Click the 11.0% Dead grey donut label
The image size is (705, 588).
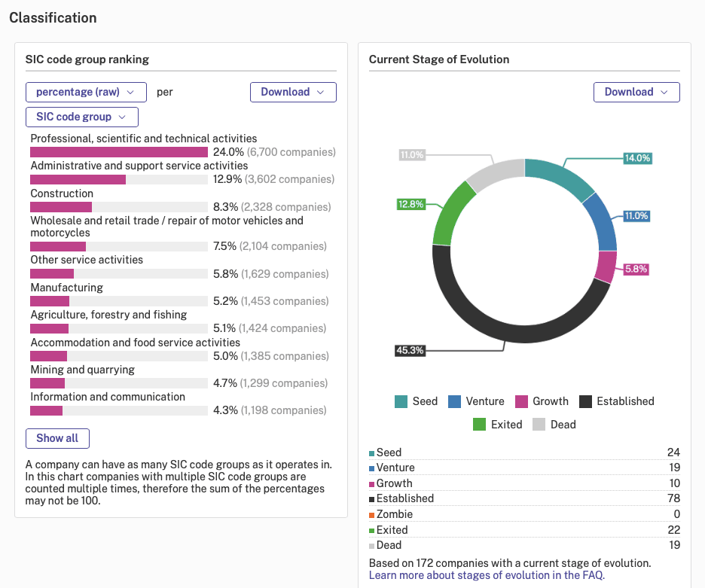412,155
